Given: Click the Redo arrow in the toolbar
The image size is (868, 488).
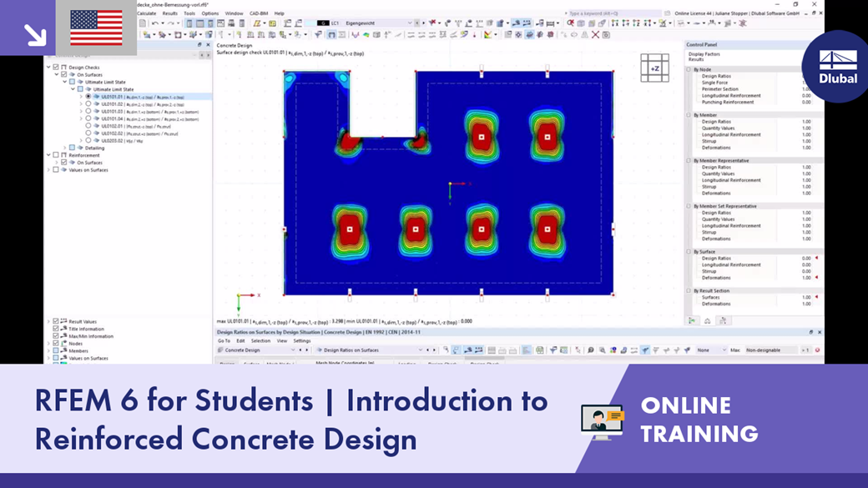Looking at the screenshot, I should coord(170,23).
